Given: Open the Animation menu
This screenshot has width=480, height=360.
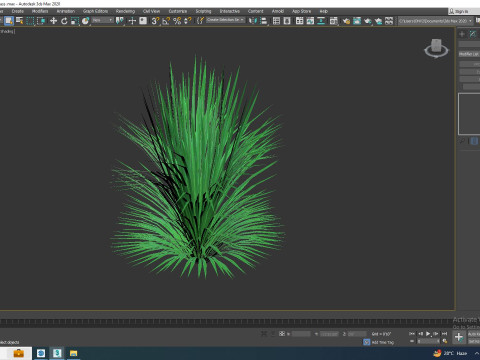Looking at the screenshot, I should pos(65,11).
